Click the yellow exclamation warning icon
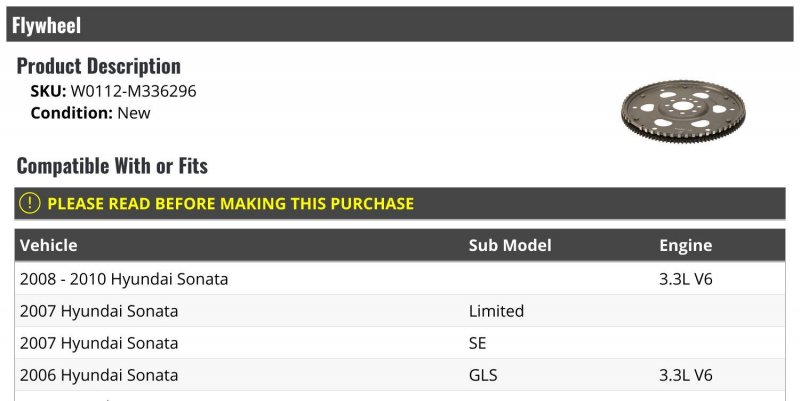This screenshot has height=401, width=800. [x=30, y=203]
